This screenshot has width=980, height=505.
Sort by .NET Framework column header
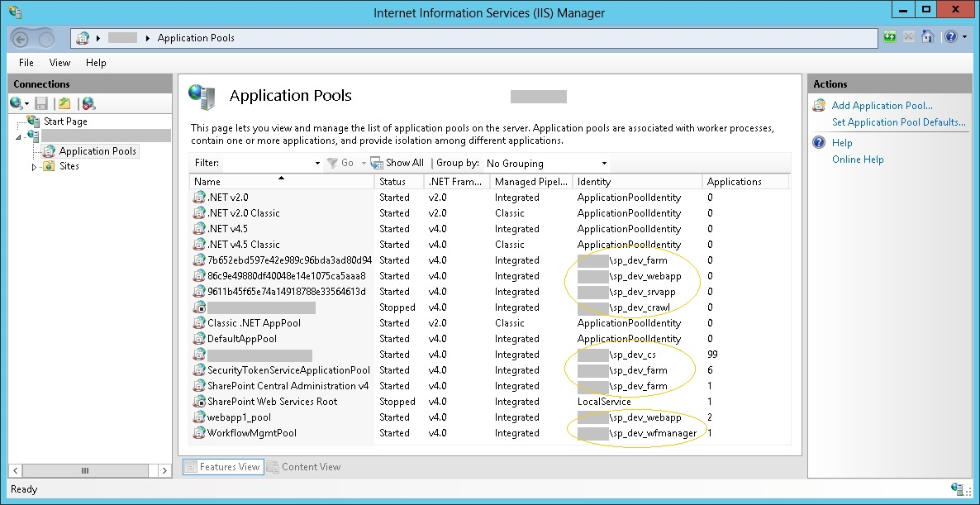(x=457, y=181)
